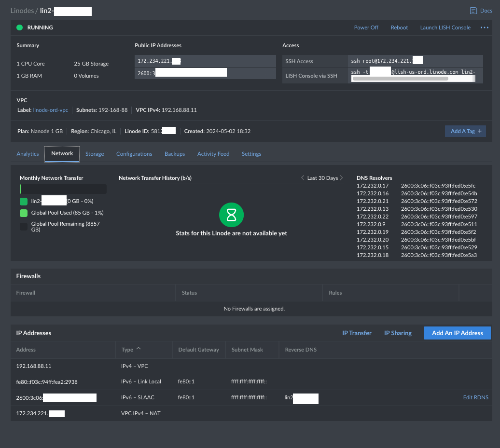Open the three-dot more actions menu

click(485, 27)
